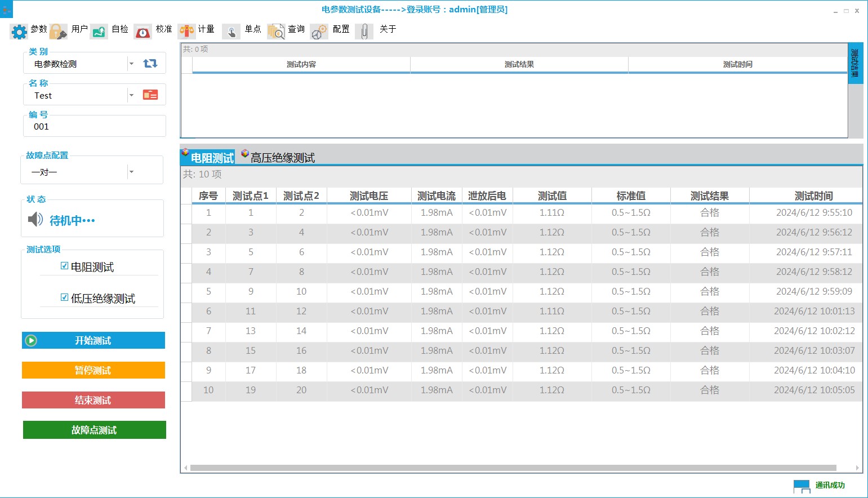Expand the 故障点配置 一对一 dropdown
The width and height of the screenshot is (868, 498).
131,172
